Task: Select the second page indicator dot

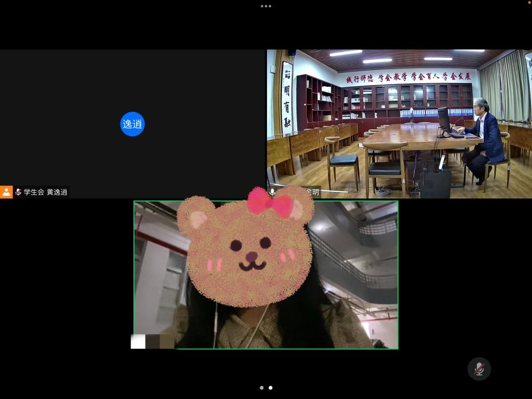Action: [270, 388]
